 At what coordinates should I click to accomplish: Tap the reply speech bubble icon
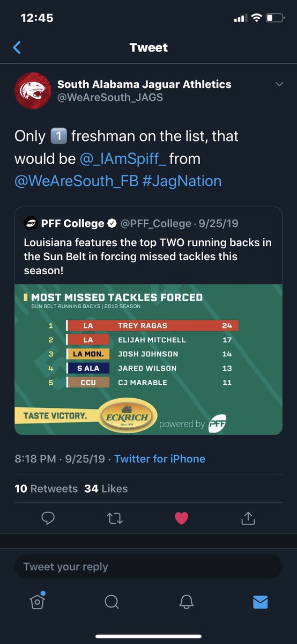(48, 518)
